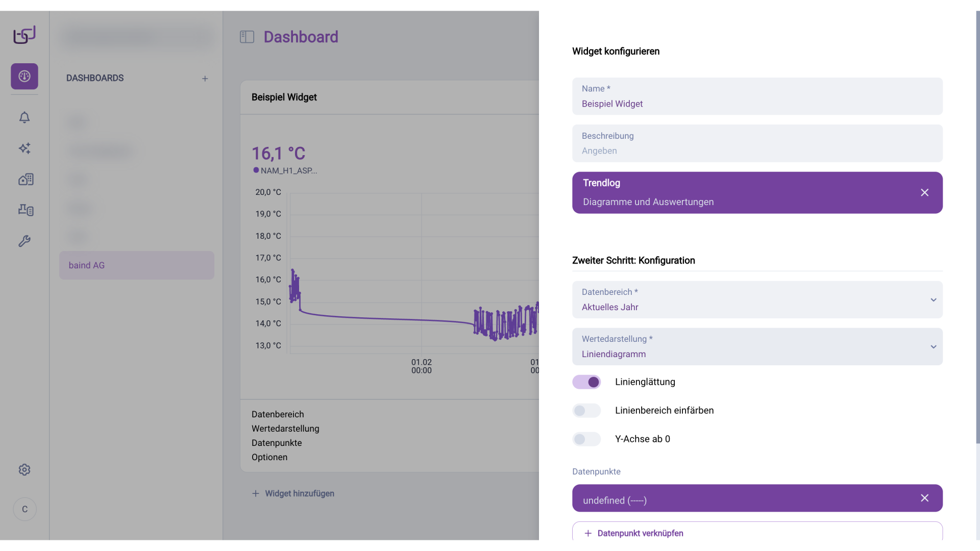Open the buildings icon in sidebar
Screen dimensions: 980x551
point(26,179)
